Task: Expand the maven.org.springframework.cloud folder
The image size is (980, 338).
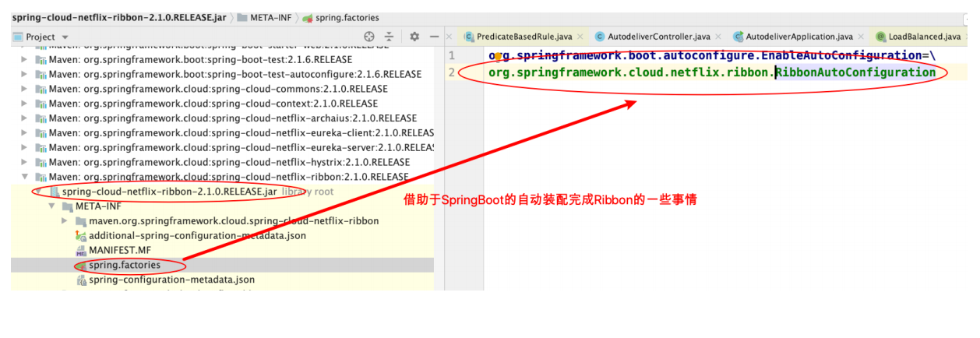Action: 65,221
